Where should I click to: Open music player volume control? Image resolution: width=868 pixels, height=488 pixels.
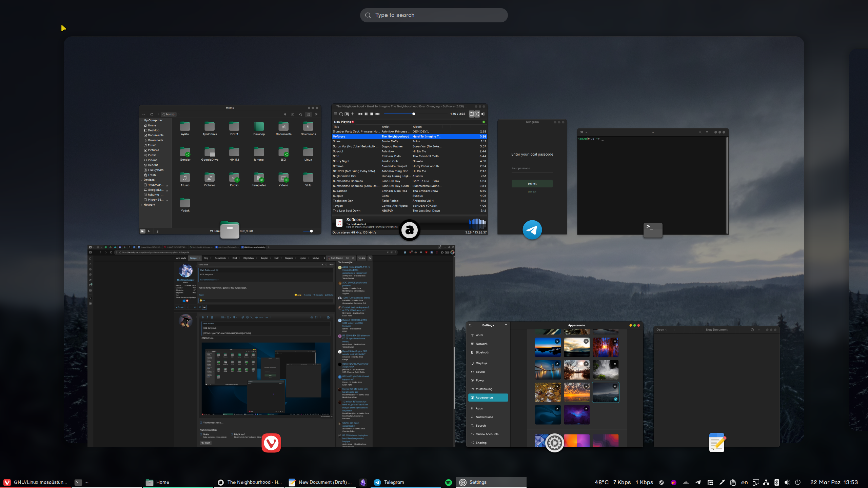point(484,114)
